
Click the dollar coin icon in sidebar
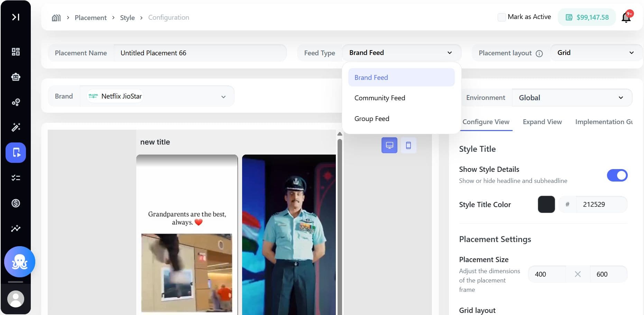(16, 203)
